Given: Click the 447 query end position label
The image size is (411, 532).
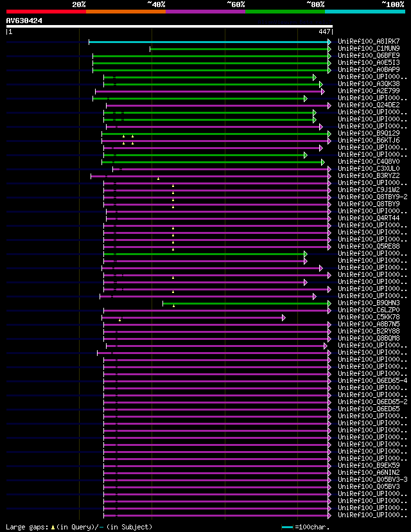Looking at the screenshot, I should tap(324, 31).
